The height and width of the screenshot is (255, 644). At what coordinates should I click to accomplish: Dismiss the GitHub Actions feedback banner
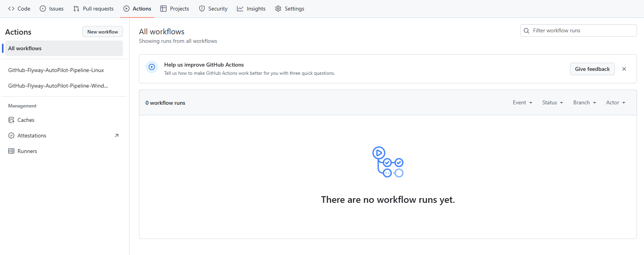point(624,69)
